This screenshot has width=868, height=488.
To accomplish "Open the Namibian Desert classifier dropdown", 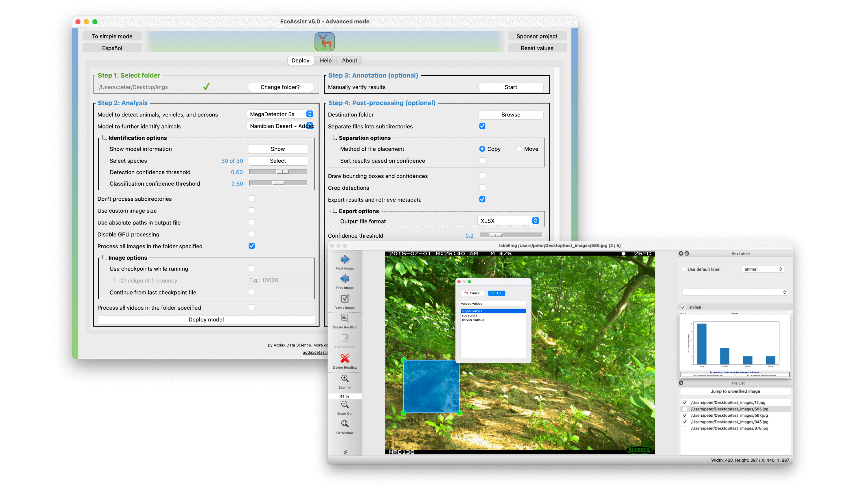I will coord(281,126).
